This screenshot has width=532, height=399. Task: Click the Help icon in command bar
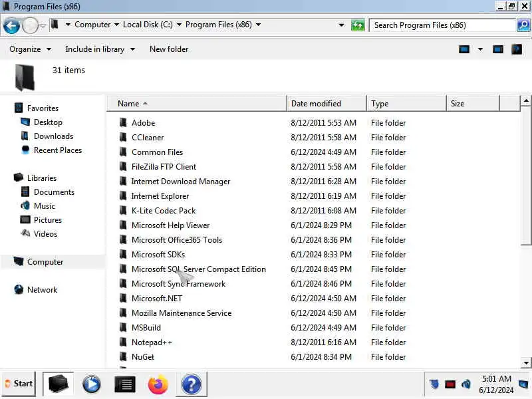pyautogui.click(x=517, y=49)
